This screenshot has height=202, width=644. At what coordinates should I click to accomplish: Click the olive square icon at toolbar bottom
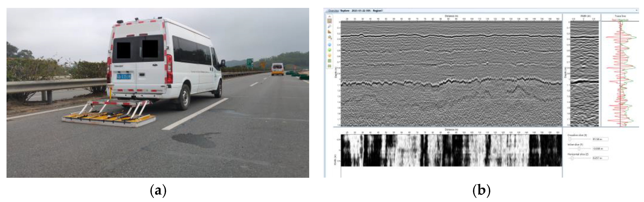[330, 66]
